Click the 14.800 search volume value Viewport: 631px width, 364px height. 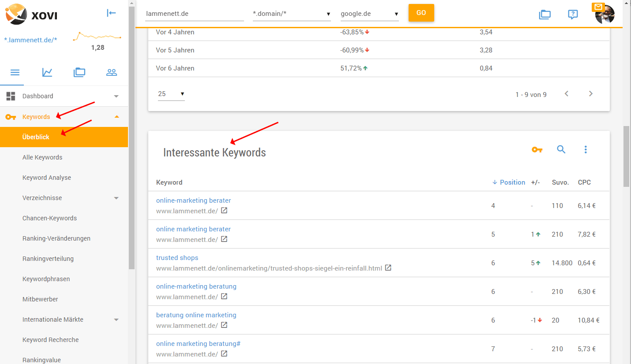[562, 263]
